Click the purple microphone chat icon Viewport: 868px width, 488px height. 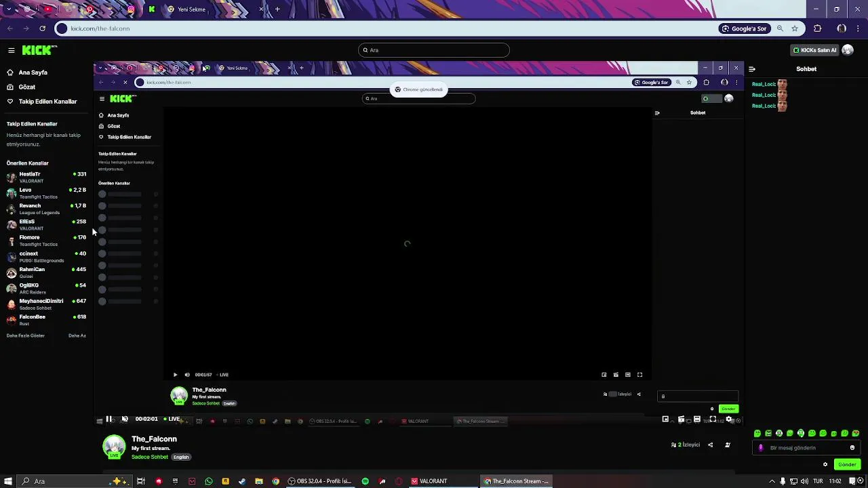click(x=761, y=447)
